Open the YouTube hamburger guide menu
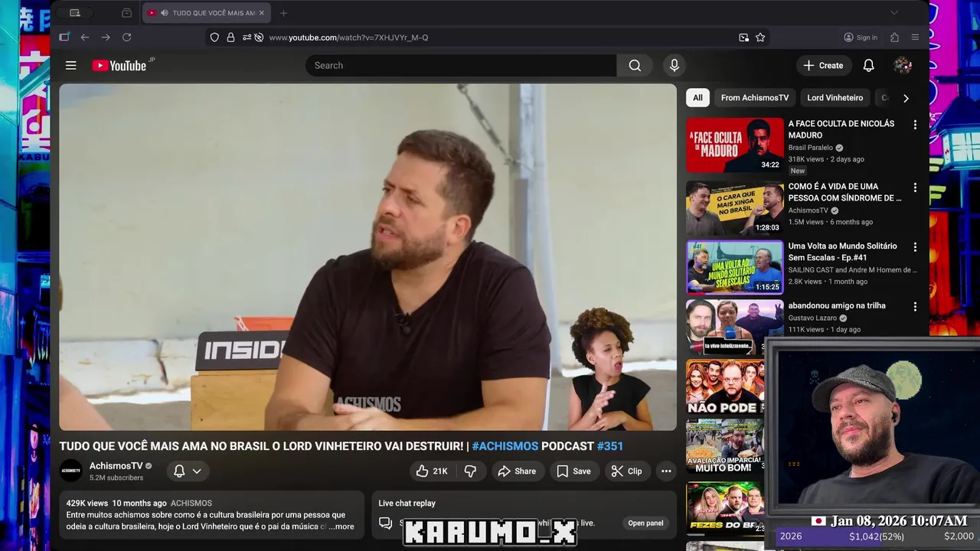Image resolution: width=980 pixels, height=551 pixels. click(71, 66)
